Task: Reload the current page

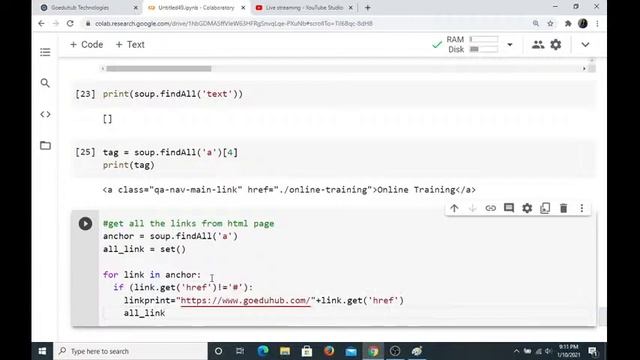Action: pos(70,24)
